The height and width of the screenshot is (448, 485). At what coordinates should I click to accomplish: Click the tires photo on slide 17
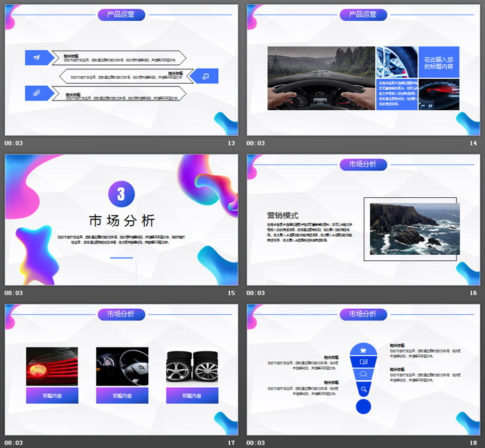[x=192, y=366]
